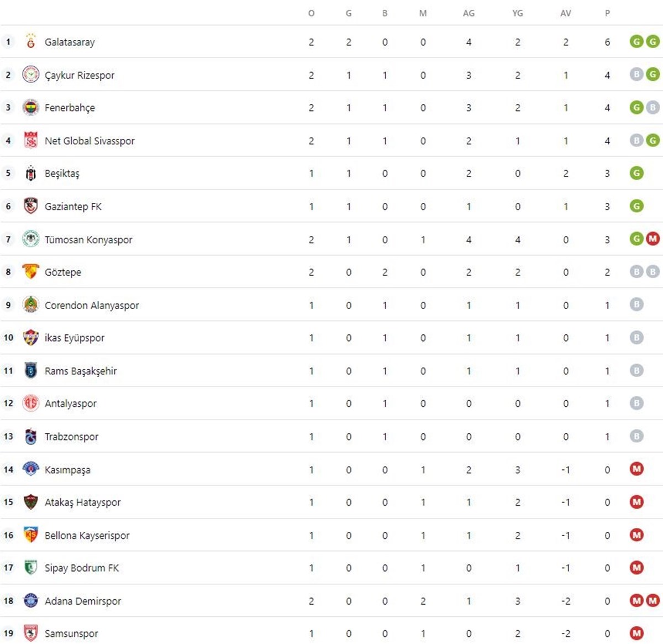Image resolution: width=663 pixels, height=644 pixels.
Task: Select the Rams Başakşehir team name
Action: (81, 371)
